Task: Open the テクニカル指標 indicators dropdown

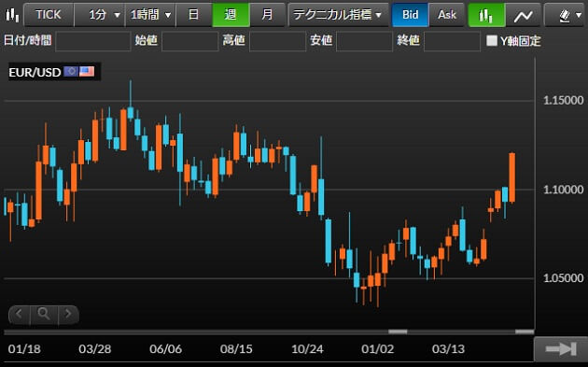Action: [x=338, y=15]
